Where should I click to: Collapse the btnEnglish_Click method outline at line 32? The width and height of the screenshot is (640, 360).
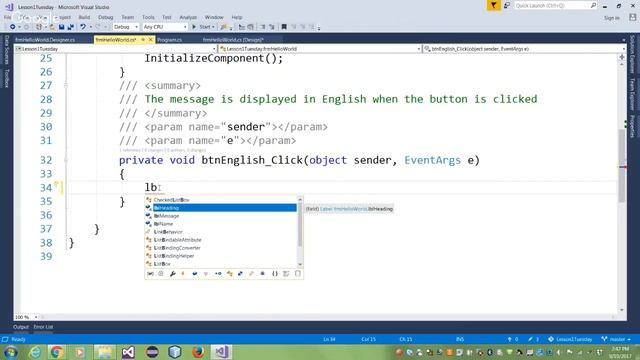(66, 160)
